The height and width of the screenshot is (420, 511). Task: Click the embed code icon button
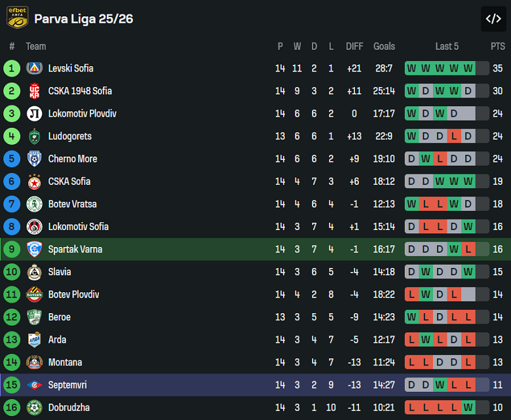[x=493, y=19]
